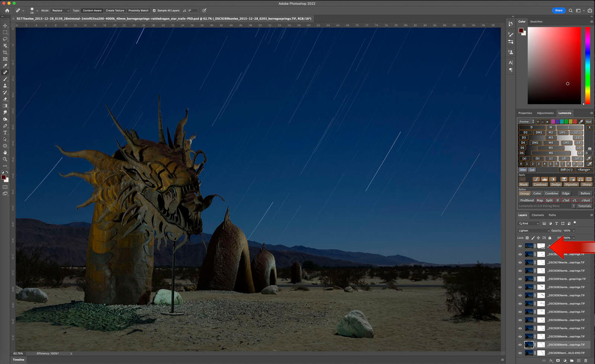Screen dimensions: 595x364
Task: Click the Share button
Action: [559, 10]
